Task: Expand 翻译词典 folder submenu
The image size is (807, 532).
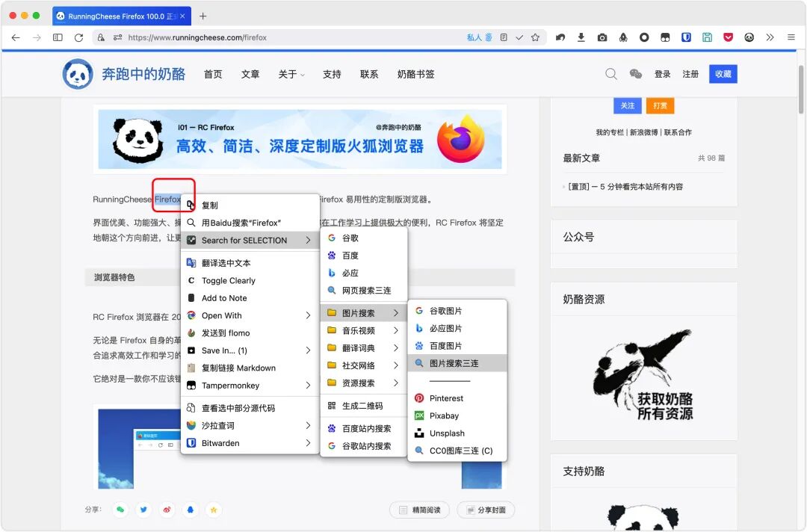Action: pos(363,347)
